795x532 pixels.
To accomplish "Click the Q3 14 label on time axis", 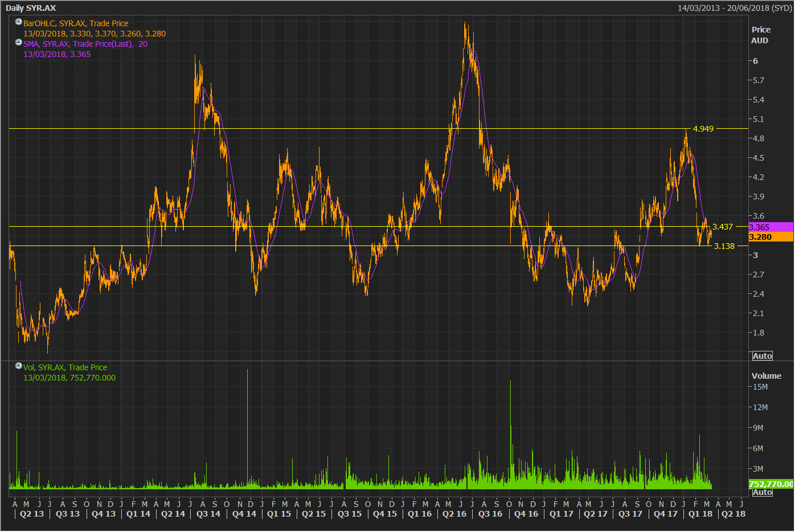I will pos(208,514).
